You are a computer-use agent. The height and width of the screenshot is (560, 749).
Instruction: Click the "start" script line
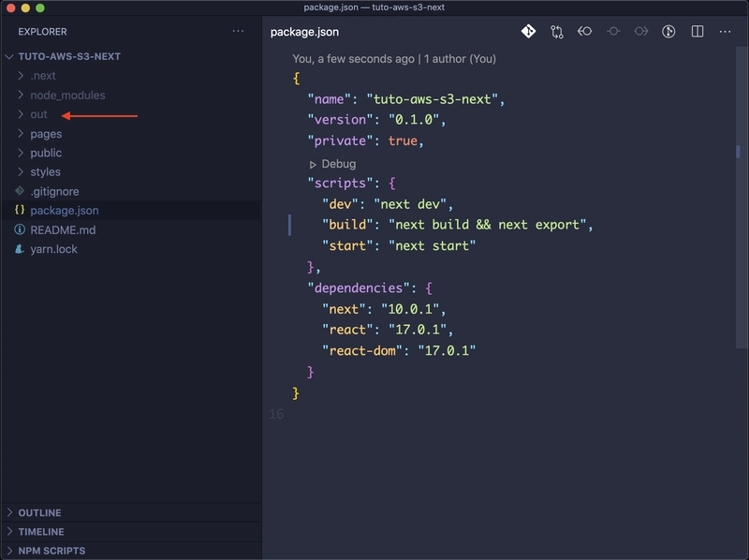pos(399,245)
